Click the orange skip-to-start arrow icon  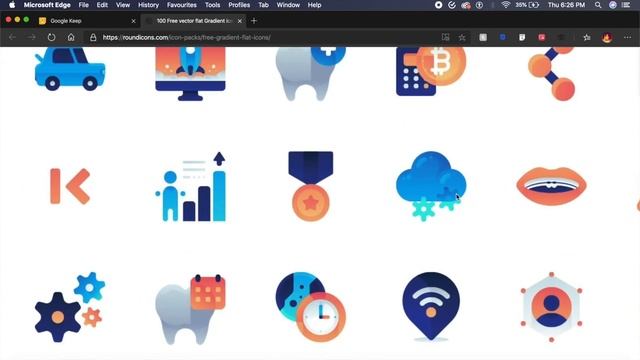pyautogui.click(x=70, y=186)
